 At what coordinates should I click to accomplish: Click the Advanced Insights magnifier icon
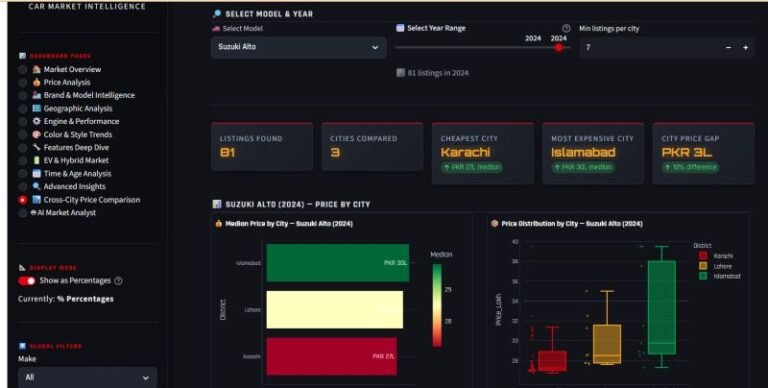pyautogui.click(x=36, y=186)
